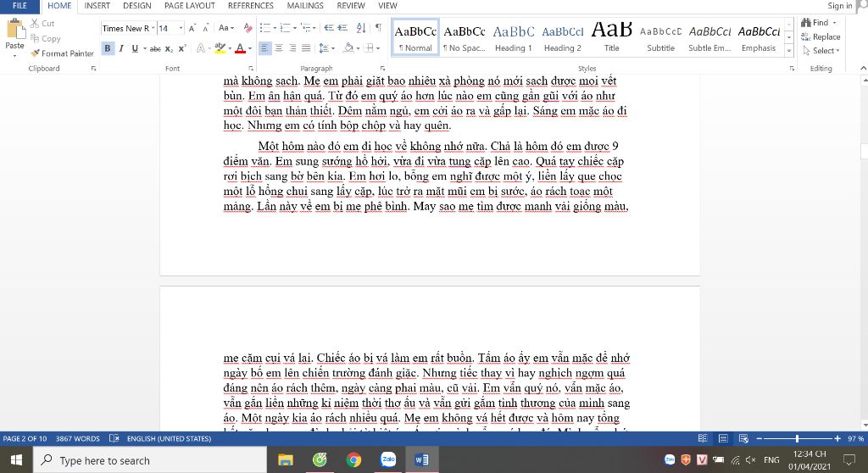Toggle Bold formatting

point(108,48)
